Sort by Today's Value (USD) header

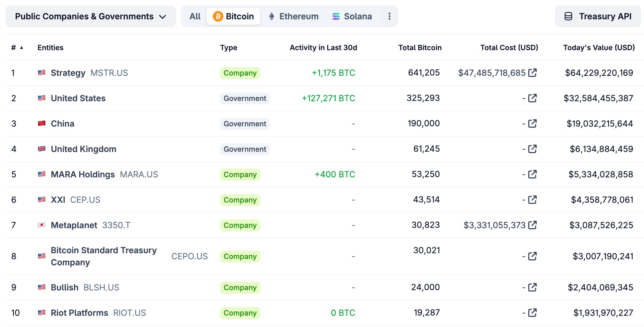pyautogui.click(x=599, y=47)
